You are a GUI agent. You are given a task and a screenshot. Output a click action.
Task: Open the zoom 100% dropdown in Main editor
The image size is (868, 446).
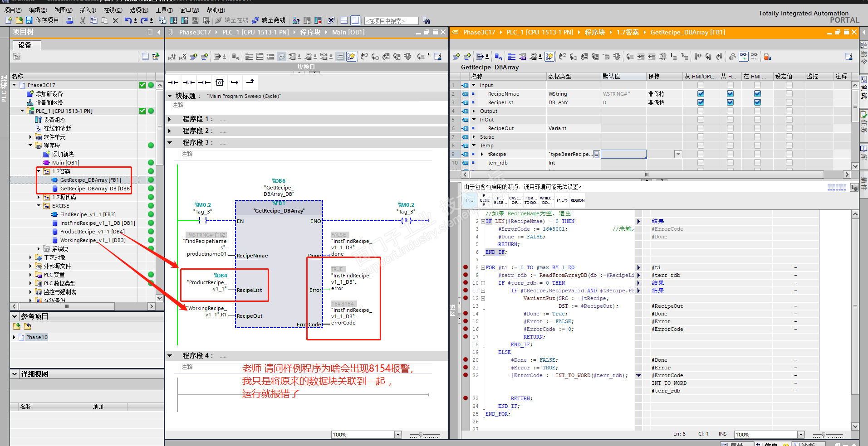click(x=398, y=435)
